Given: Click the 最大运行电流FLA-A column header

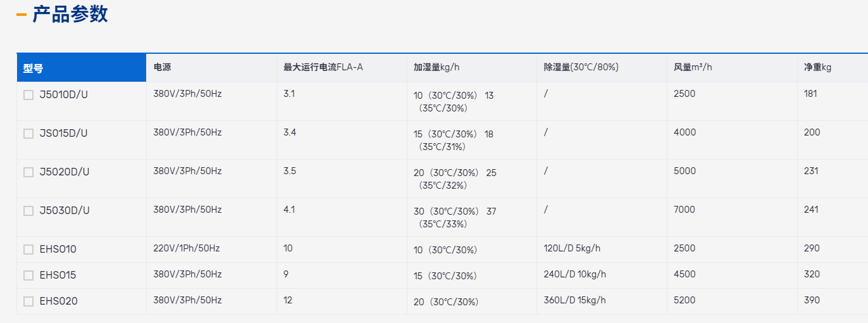Looking at the screenshot, I should coord(342,68).
